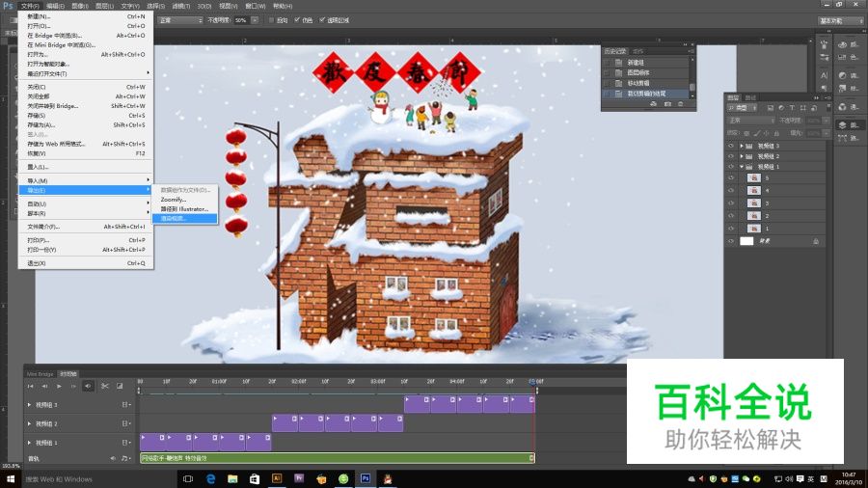Screen dimensions: 868x488
Task: Open the 基本功能 workspace dropdown
Action: tap(840, 19)
